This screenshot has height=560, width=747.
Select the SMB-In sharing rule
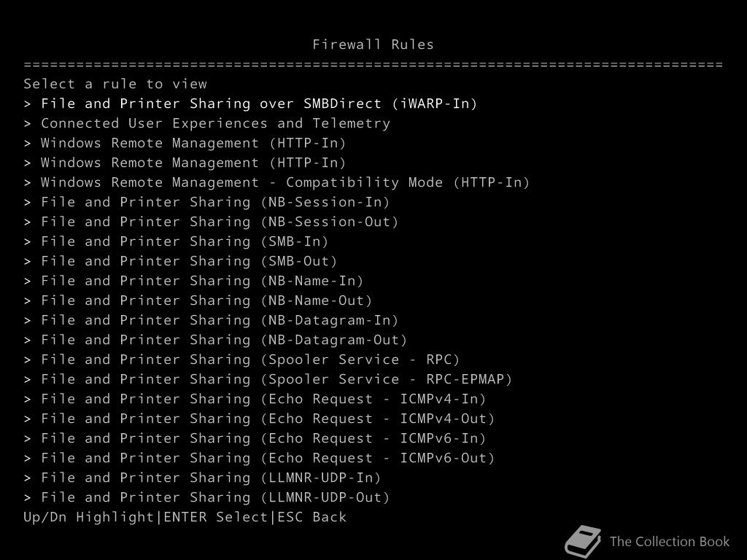(x=185, y=241)
